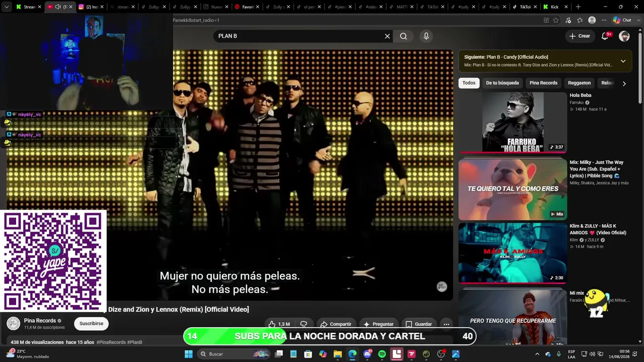Open browser settings three-dot menu

point(604,20)
